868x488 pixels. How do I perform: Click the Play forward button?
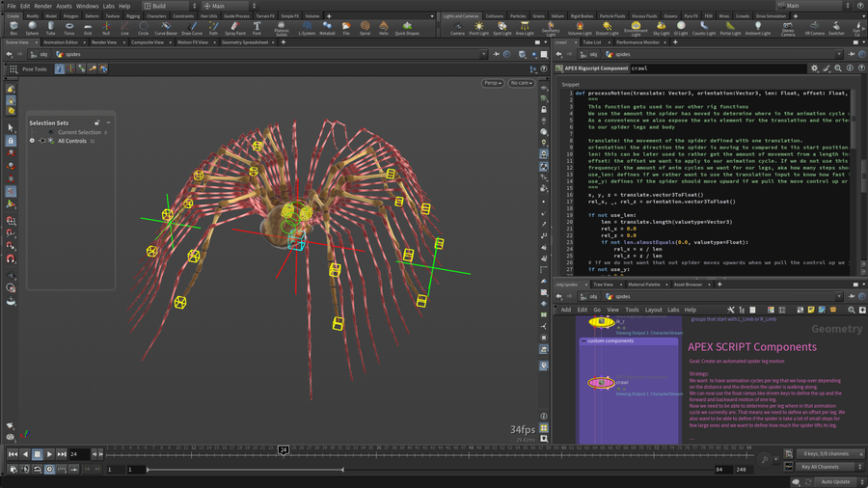49,454
